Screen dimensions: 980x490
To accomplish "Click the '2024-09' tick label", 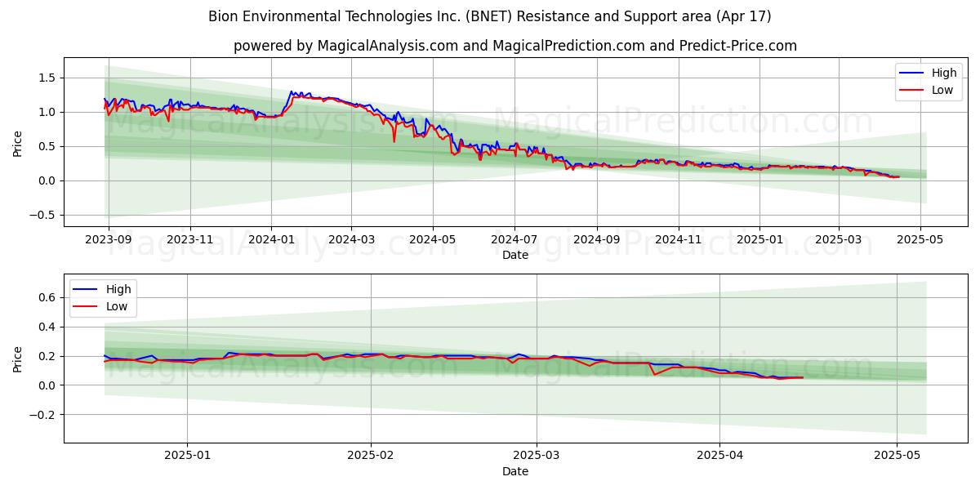I will click(x=596, y=239).
